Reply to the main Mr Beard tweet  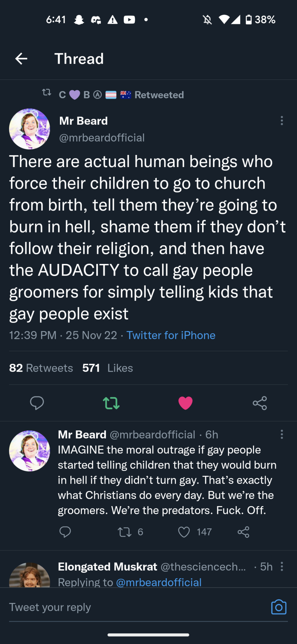[x=37, y=402]
